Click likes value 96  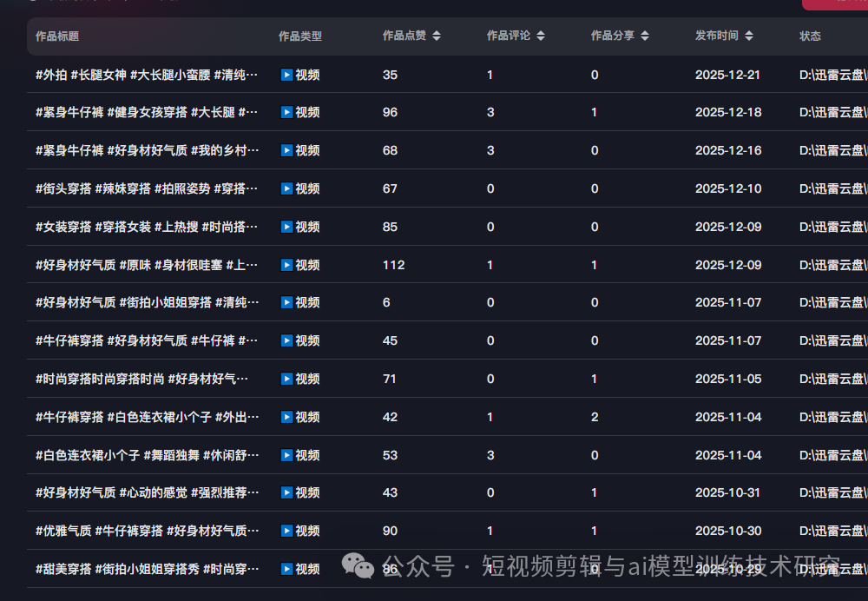[390, 112]
